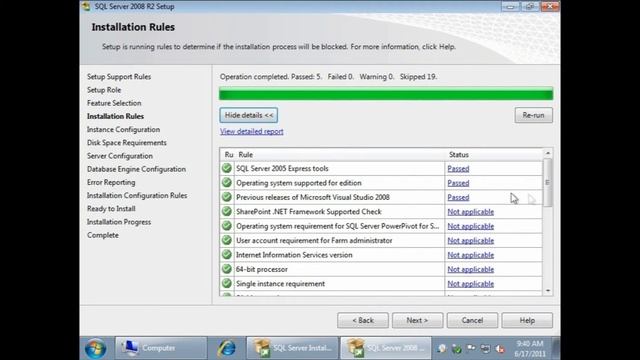Click the green progress bar
The image size is (640, 360).
[386, 93]
